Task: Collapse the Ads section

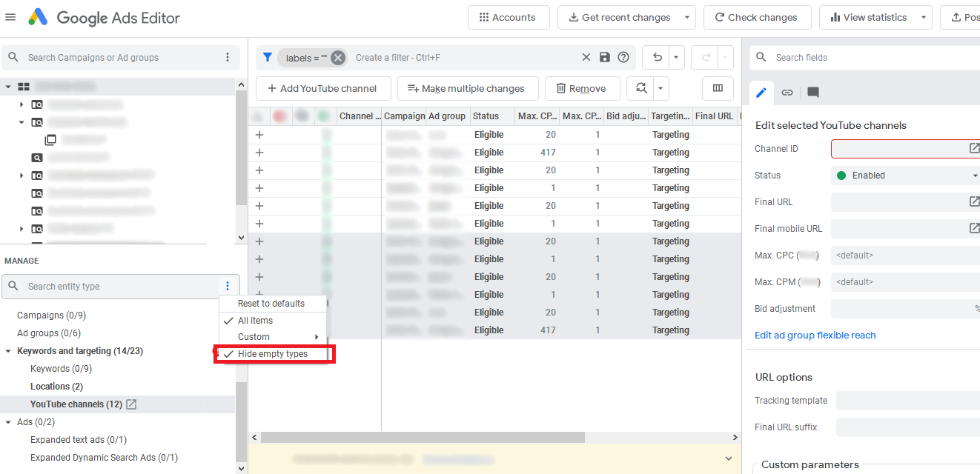Action: 8,422
